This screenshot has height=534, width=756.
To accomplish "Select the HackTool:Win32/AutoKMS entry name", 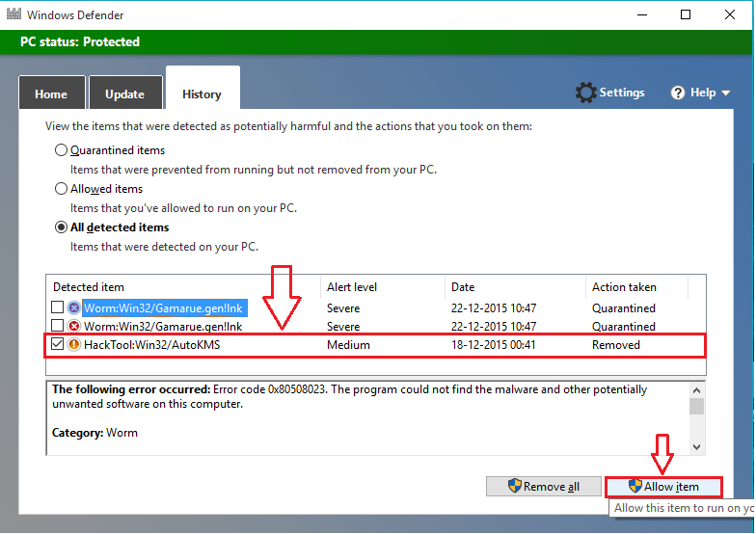I will [152, 345].
